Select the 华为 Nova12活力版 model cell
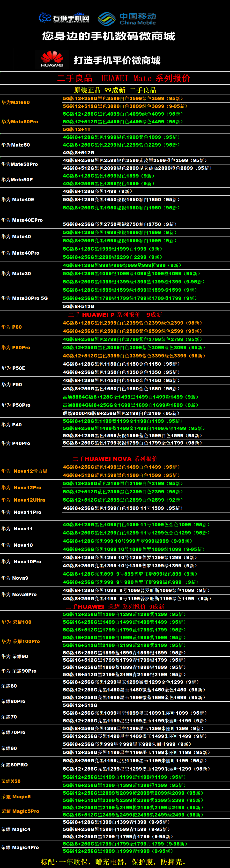This screenshot has width=230, height=868. 31,471
